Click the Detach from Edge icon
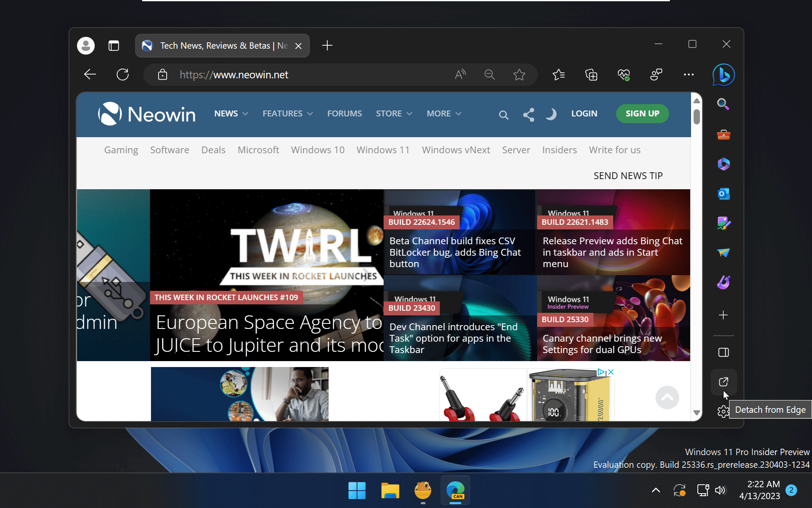The image size is (812, 508). pos(723,381)
